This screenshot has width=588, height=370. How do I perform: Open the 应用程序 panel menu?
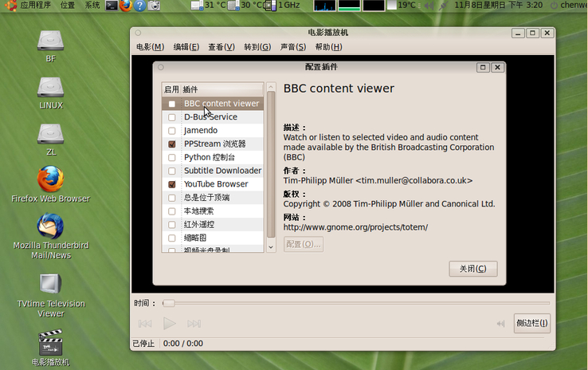(x=35, y=6)
